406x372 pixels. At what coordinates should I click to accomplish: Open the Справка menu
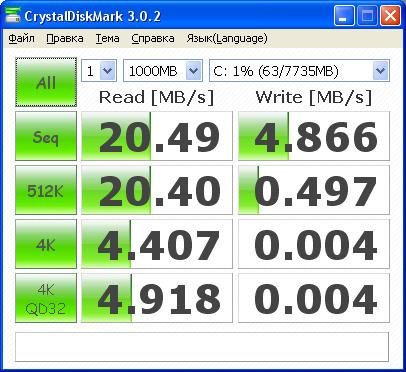(153, 38)
